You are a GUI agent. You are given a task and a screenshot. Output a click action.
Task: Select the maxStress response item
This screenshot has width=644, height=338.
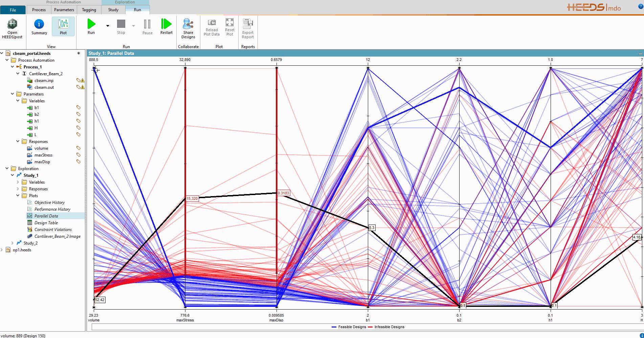(43, 155)
